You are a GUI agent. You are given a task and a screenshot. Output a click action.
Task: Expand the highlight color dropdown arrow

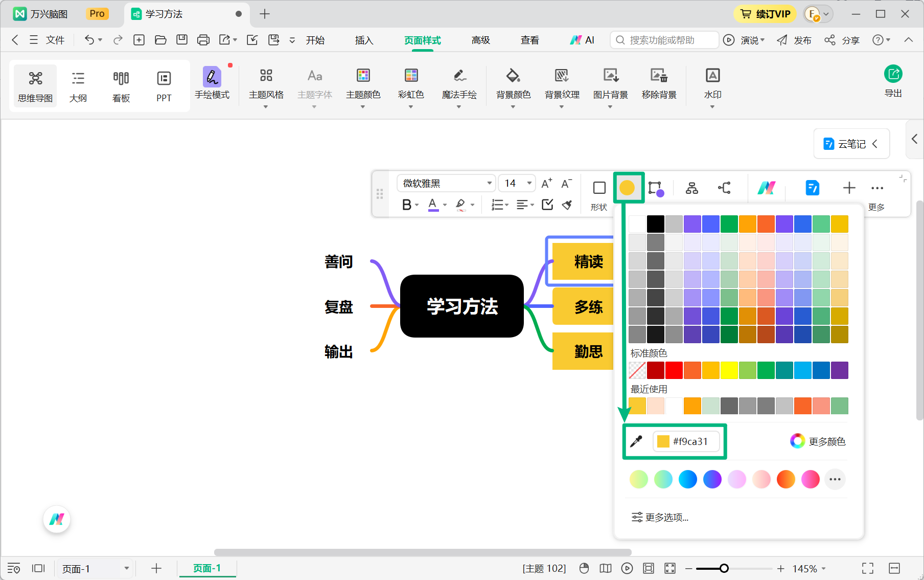point(473,205)
